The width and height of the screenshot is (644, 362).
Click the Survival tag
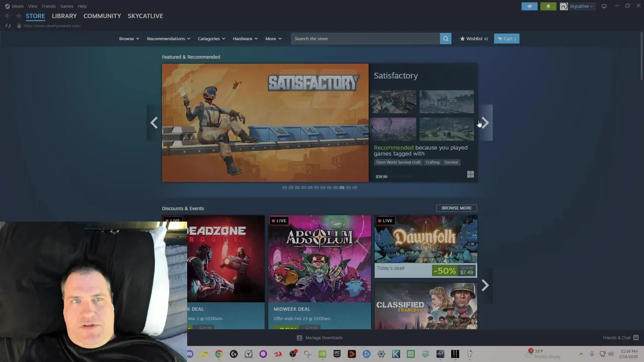pyautogui.click(x=451, y=162)
